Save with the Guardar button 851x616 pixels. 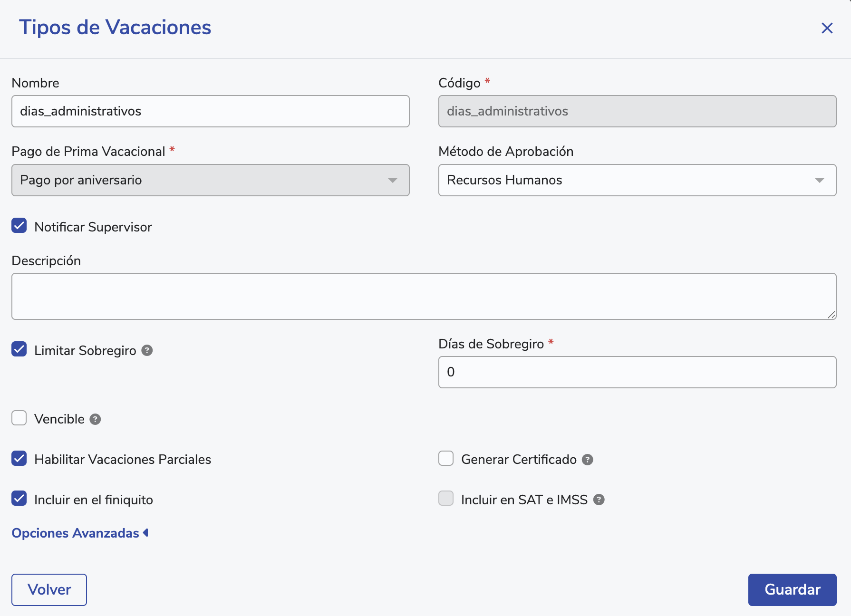click(x=793, y=590)
